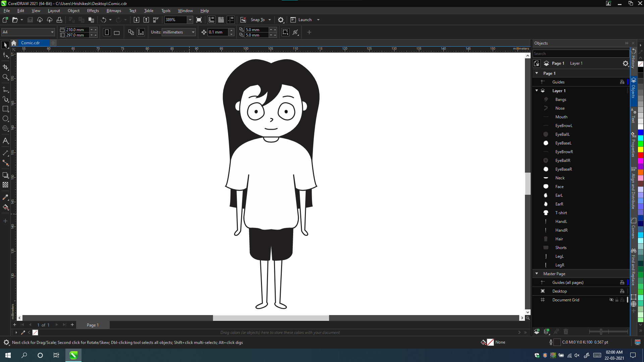Select the Drop Shadow tool
The height and width of the screenshot is (362, 644).
5,175
